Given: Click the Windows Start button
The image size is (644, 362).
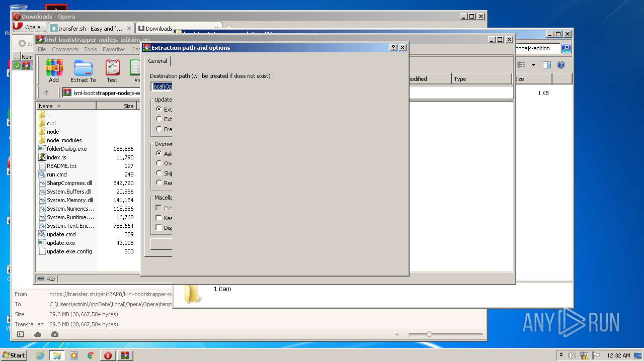Looking at the screenshot, I should [14, 355].
